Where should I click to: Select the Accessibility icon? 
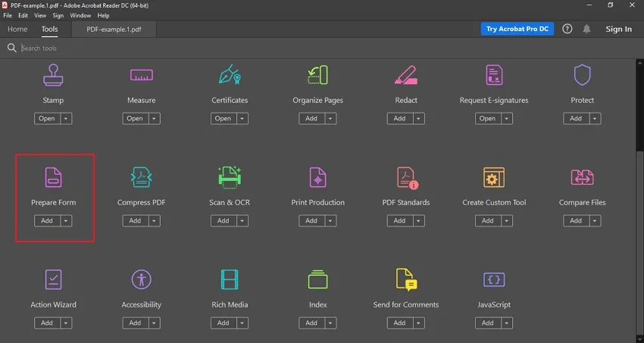coord(141,280)
